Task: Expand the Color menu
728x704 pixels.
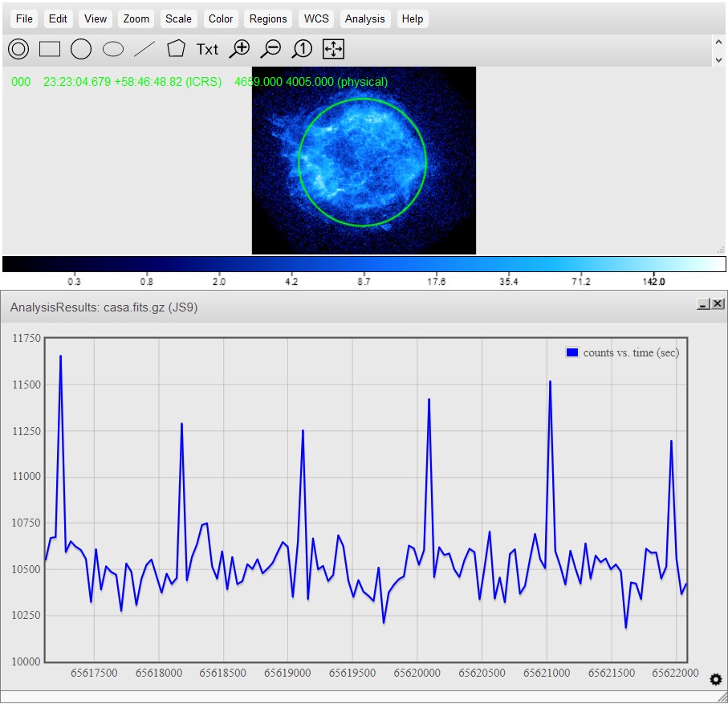Action: tap(221, 18)
